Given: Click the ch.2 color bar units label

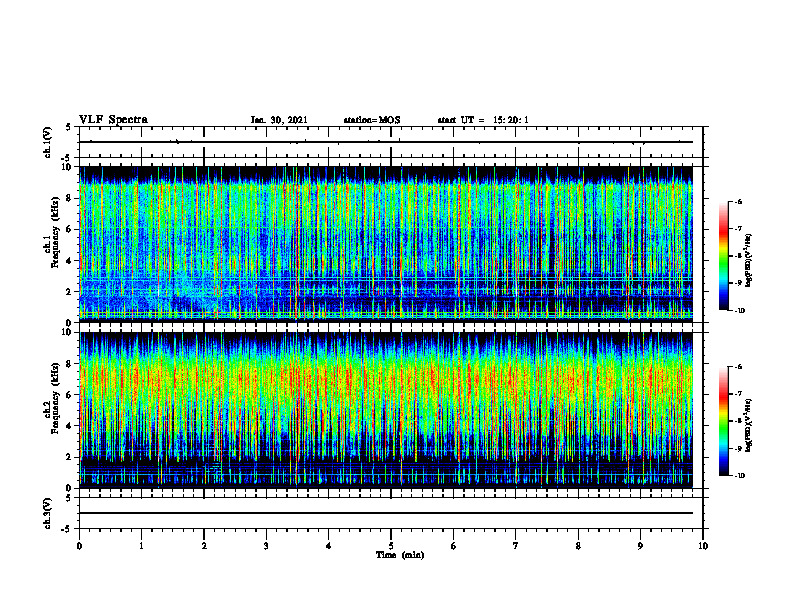Looking at the screenshot, I should (x=749, y=426).
